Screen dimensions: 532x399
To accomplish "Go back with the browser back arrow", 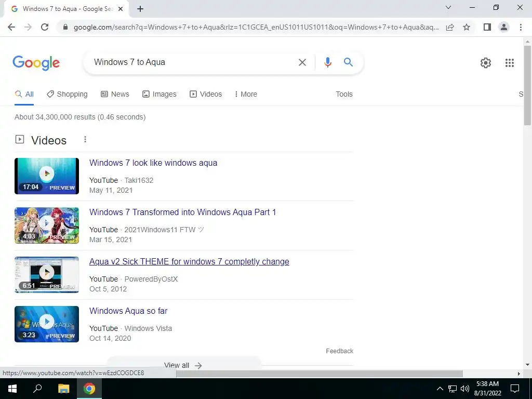I will click(11, 27).
